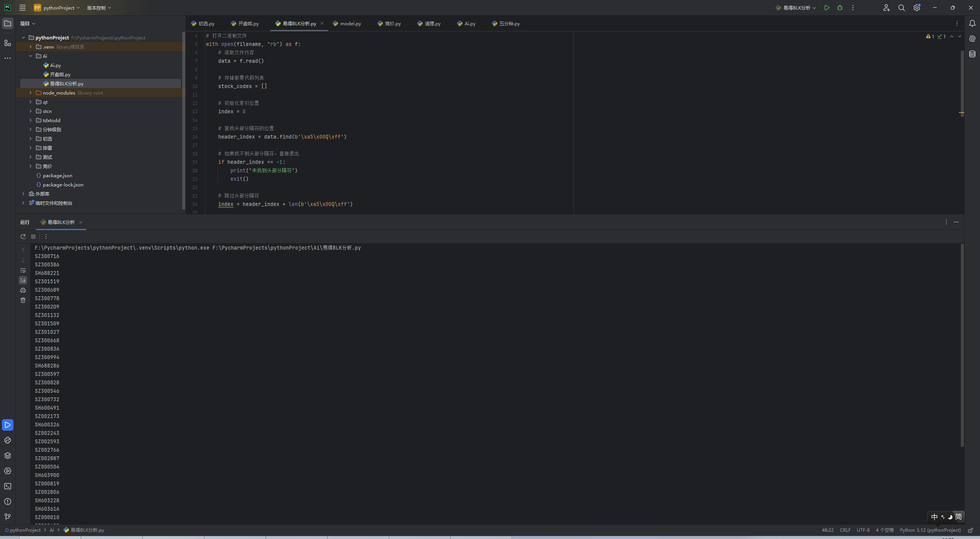Open Git version control tool window
The height and width of the screenshot is (539, 980).
[x=7, y=517]
